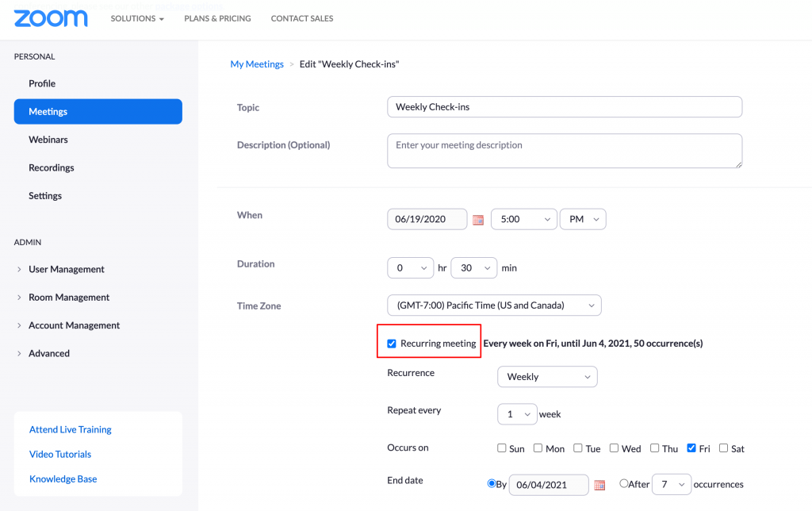Image resolution: width=812 pixels, height=511 pixels.
Task: Select the After occurrences radio button
Action: pyautogui.click(x=624, y=484)
